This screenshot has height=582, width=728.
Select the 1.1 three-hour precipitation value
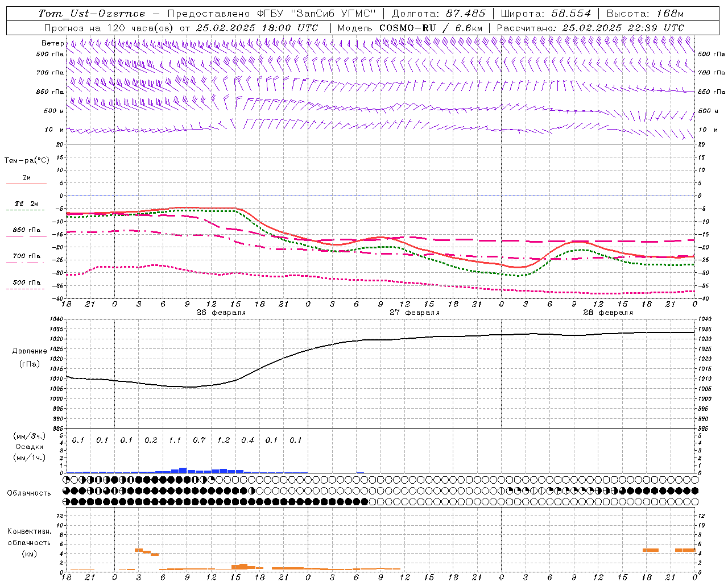tap(175, 440)
